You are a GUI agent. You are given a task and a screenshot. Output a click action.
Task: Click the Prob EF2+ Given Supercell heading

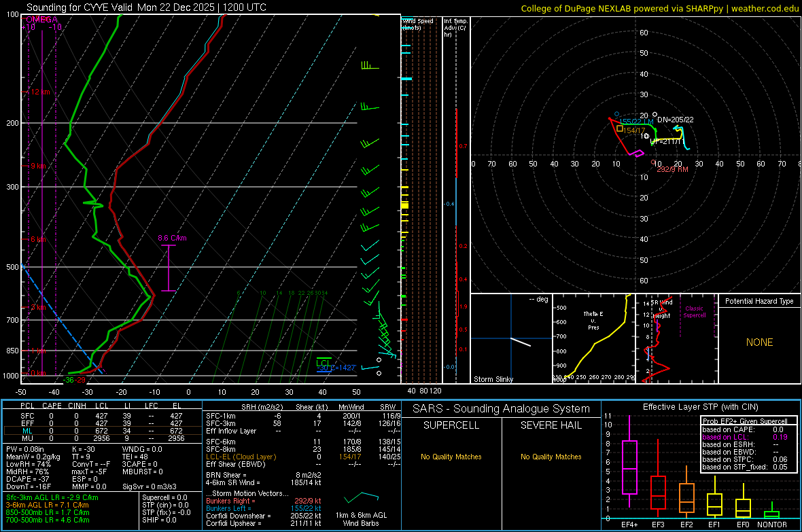(745, 421)
